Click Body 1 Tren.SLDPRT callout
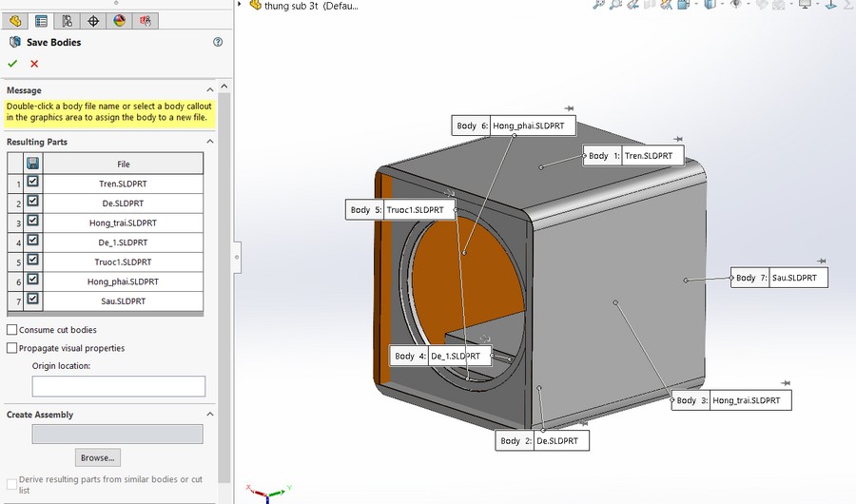This screenshot has height=504, width=856. (633, 156)
